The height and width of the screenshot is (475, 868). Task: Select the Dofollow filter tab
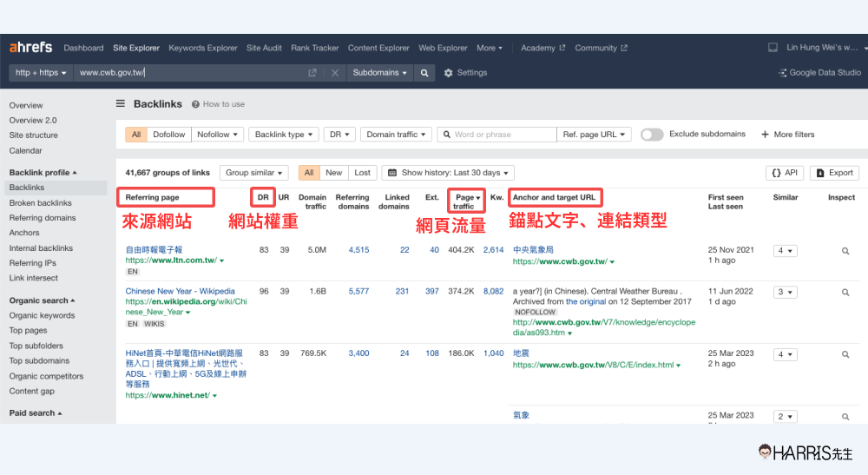click(x=169, y=134)
